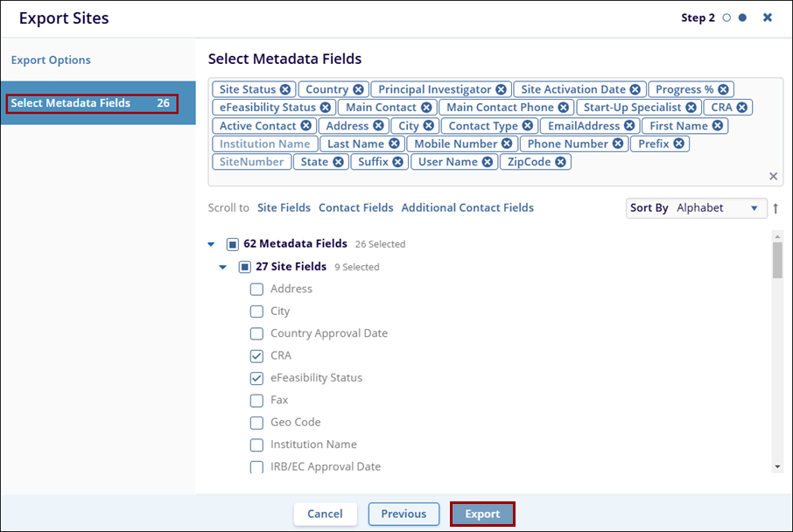Select the Select Metadata Fields sidebar item
This screenshot has width=793, height=532.
point(91,103)
